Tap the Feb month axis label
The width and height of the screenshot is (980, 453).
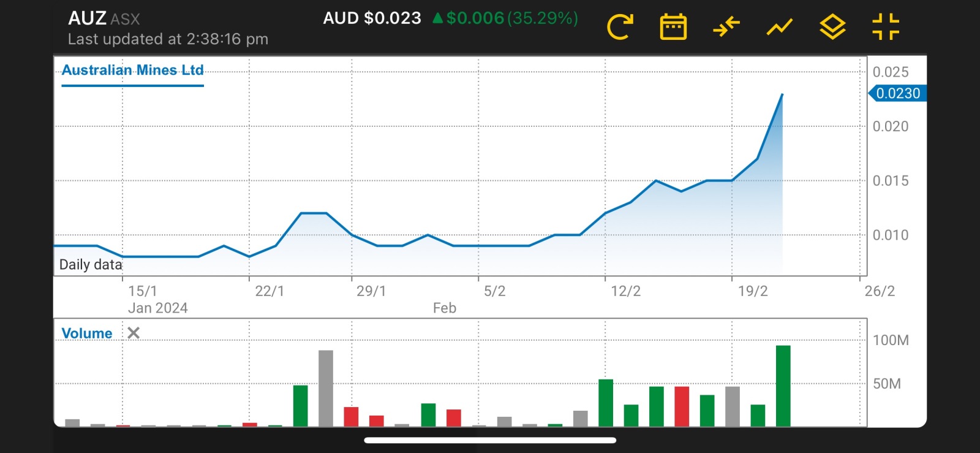point(445,308)
